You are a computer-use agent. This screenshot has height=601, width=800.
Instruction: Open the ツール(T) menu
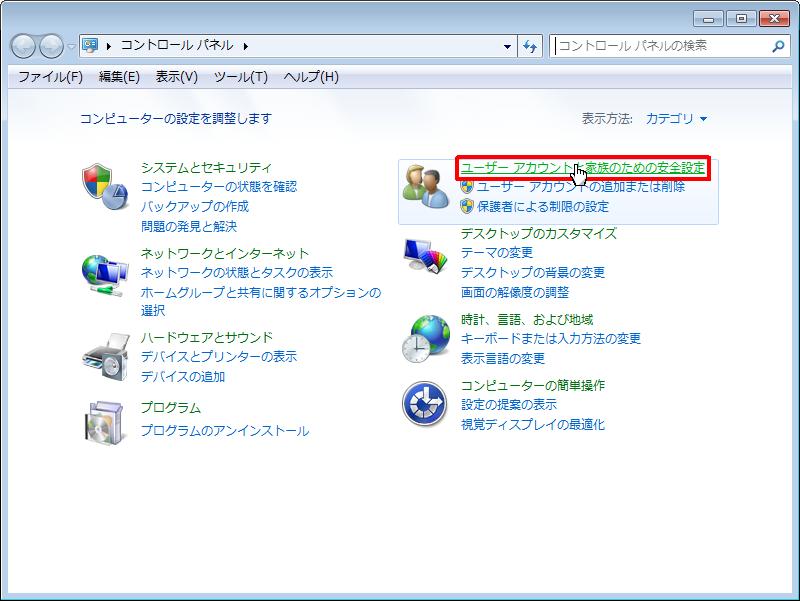[240, 77]
